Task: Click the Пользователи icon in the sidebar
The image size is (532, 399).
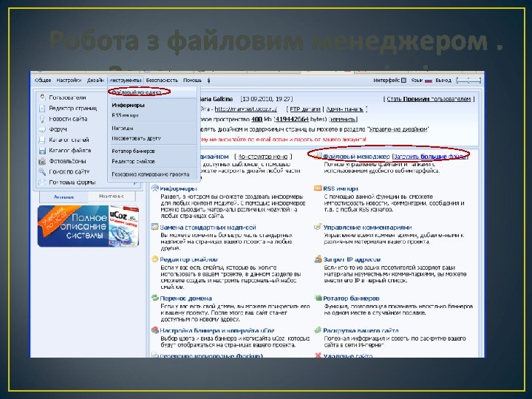Action: coord(42,98)
